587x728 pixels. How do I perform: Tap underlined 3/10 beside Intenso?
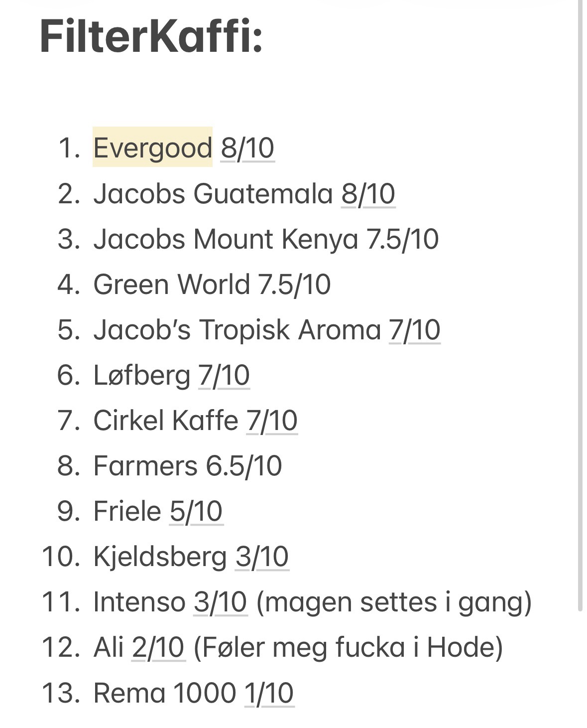point(220,602)
